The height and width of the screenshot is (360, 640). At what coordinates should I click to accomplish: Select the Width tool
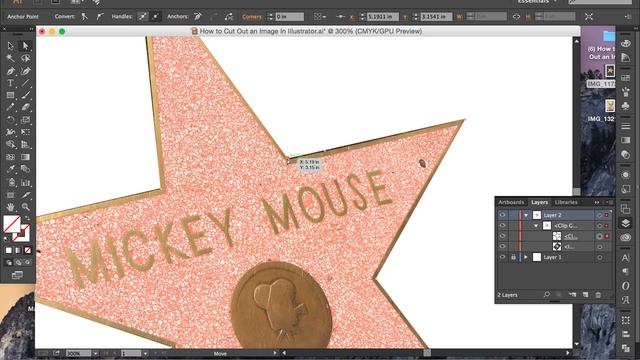[x=11, y=132]
